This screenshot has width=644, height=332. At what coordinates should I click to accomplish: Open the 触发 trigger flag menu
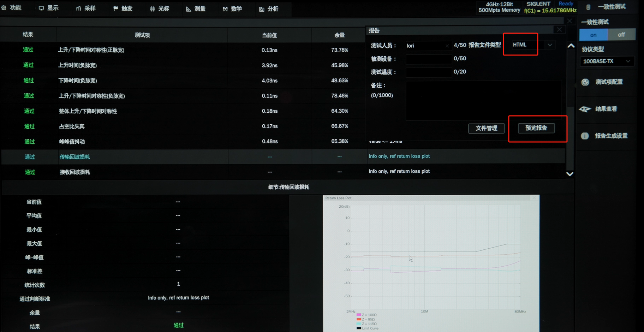pos(123,8)
